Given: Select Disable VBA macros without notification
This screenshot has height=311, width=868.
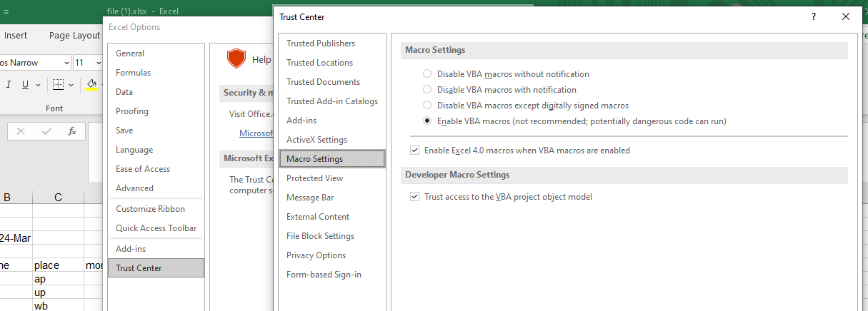Looking at the screenshot, I should [x=427, y=74].
